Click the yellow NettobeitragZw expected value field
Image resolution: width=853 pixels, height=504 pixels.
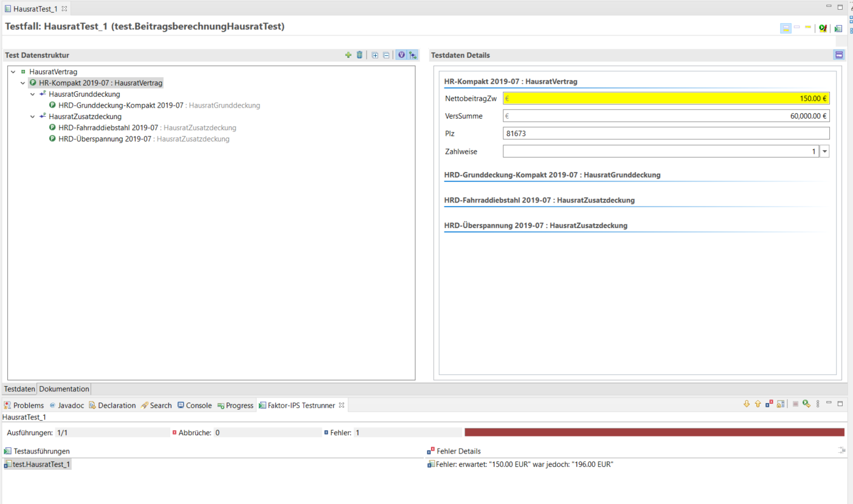pos(666,98)
